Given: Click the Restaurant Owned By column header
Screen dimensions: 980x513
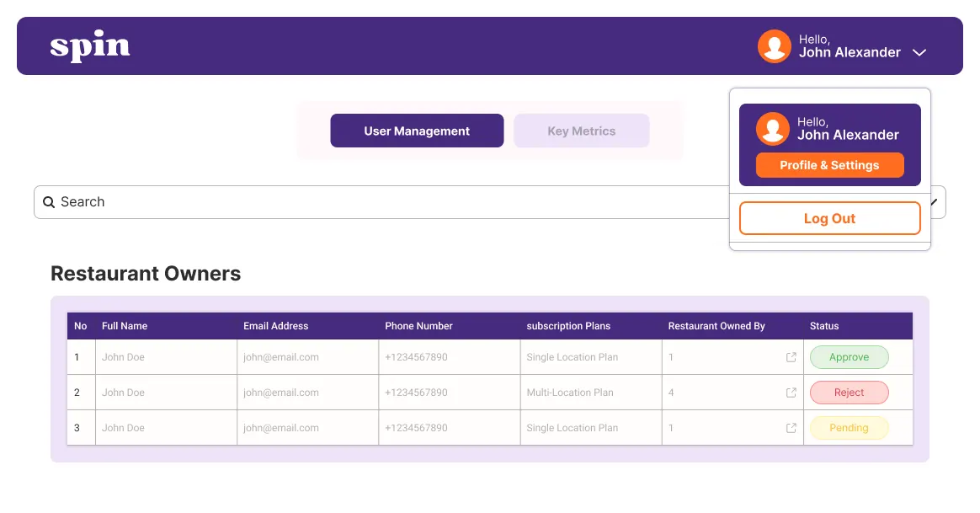Looking at the screenshot, I should [716, 326].
